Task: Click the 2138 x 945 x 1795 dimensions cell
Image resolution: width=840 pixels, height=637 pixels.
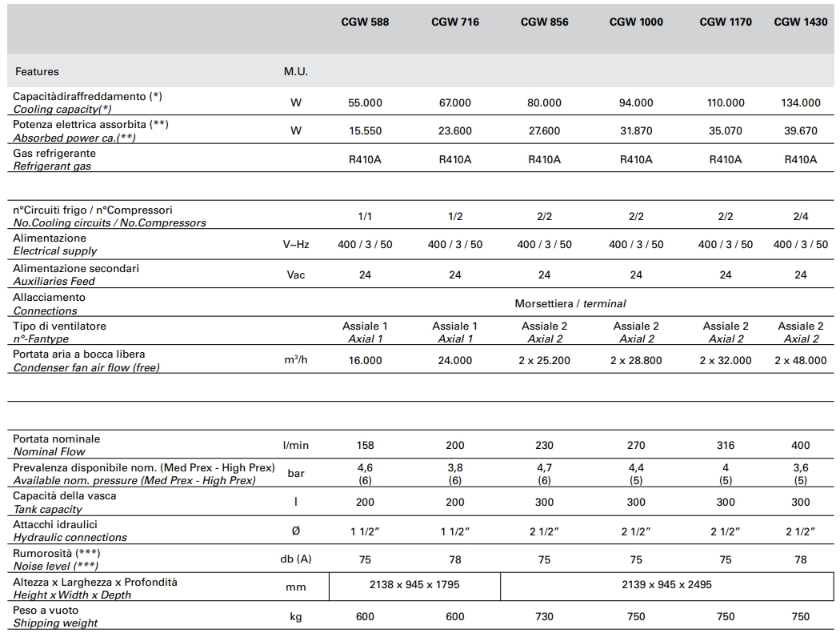Action: point(414,585)
